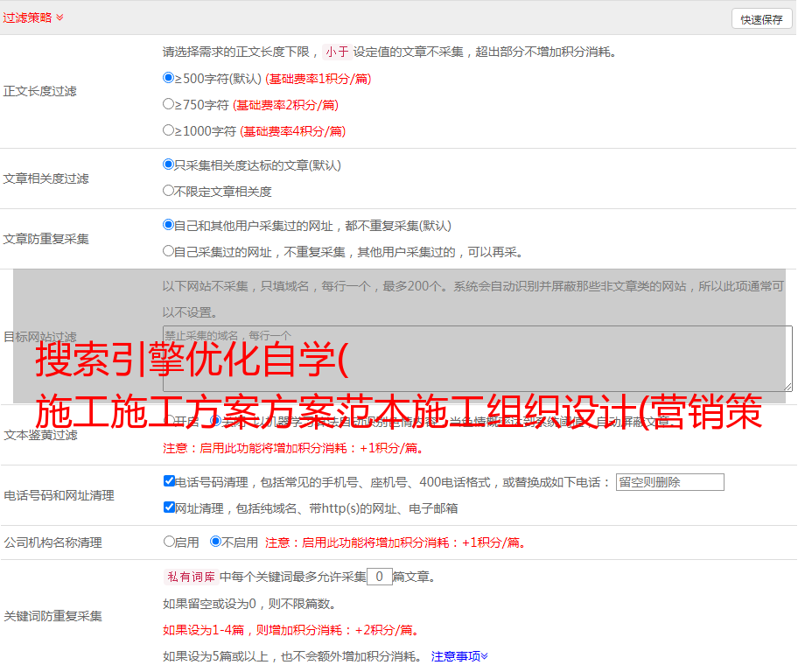Click the 留空则删除 replacement phone field
This screenshot has width=798, height=672.
pos(669,482)
